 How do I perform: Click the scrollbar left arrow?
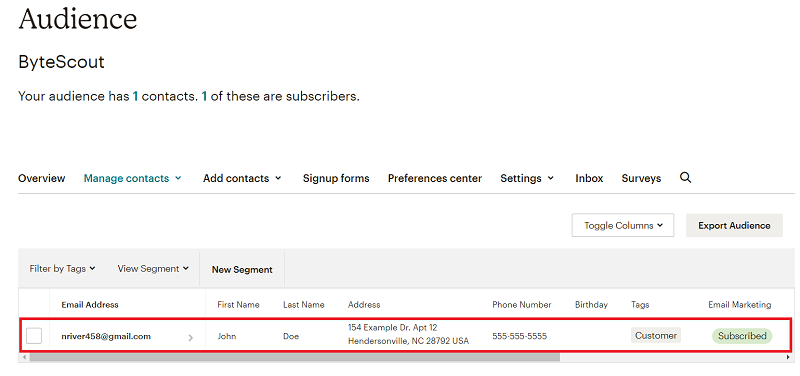(23, 358)
